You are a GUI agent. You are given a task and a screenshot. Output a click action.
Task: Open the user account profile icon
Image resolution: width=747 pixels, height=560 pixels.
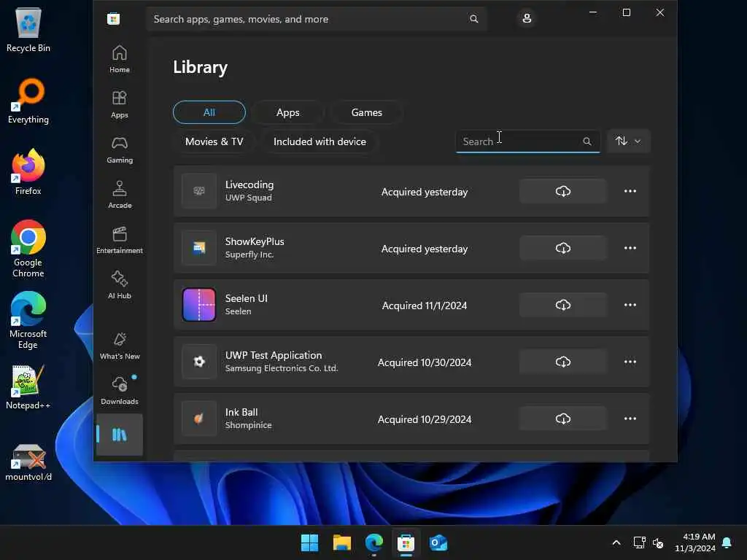[x=527, y=18]
